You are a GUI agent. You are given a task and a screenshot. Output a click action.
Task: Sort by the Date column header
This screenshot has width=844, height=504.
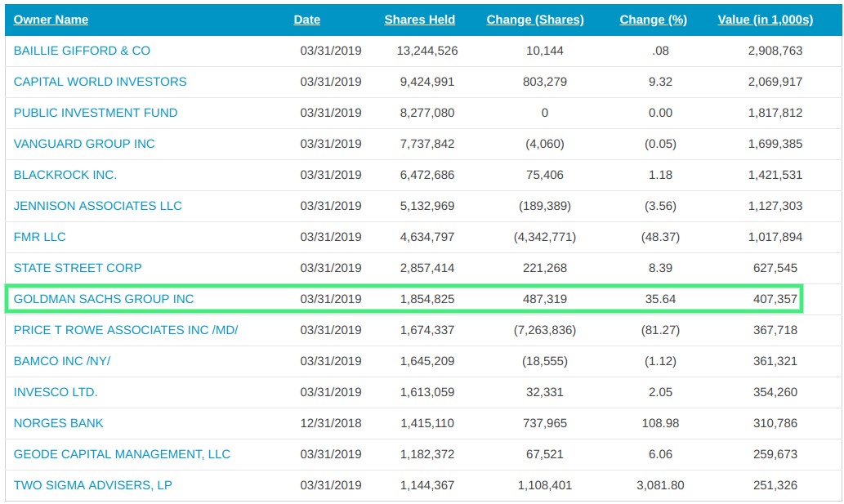coord(307,20)
